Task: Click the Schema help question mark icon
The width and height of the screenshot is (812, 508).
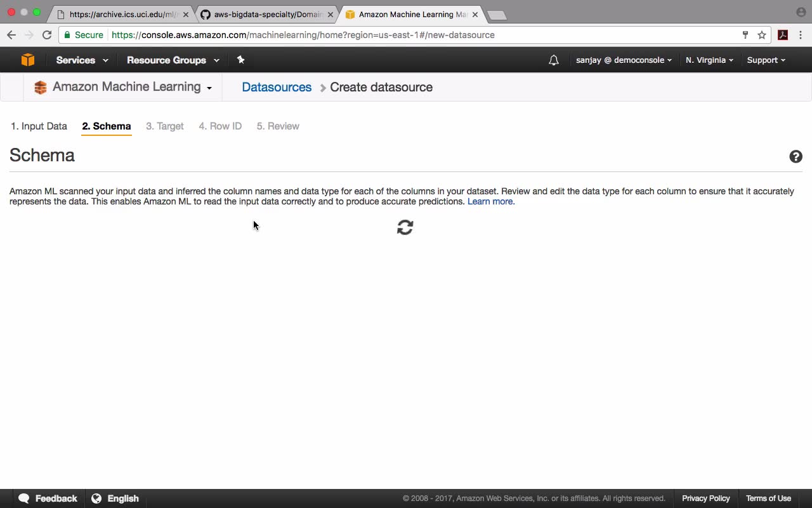Action: 796,157
